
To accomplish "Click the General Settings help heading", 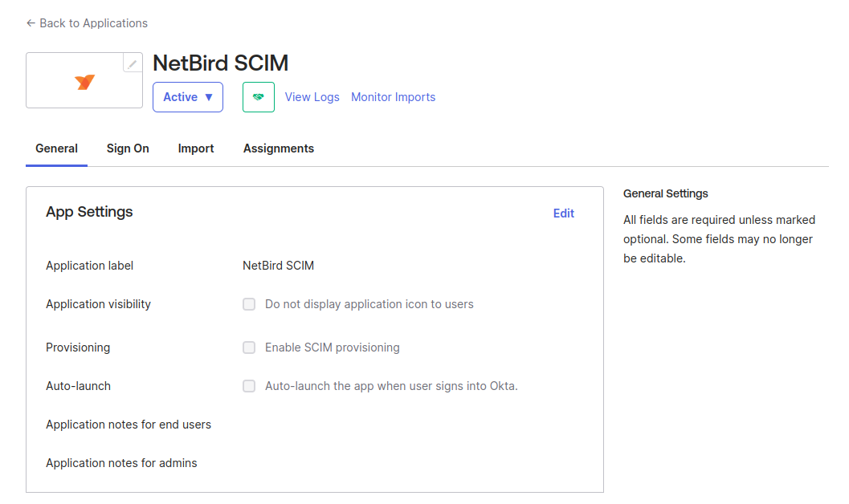I will click(665, 193).
